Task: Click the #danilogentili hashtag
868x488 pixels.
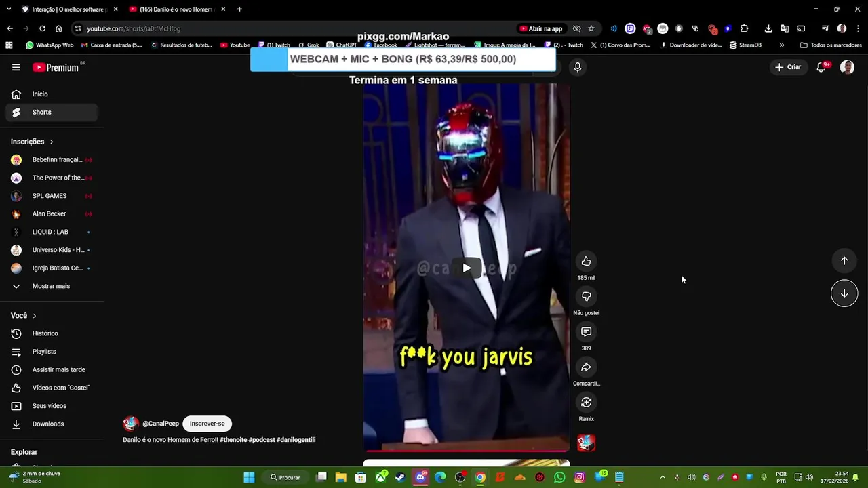Action: coord(296,440)
